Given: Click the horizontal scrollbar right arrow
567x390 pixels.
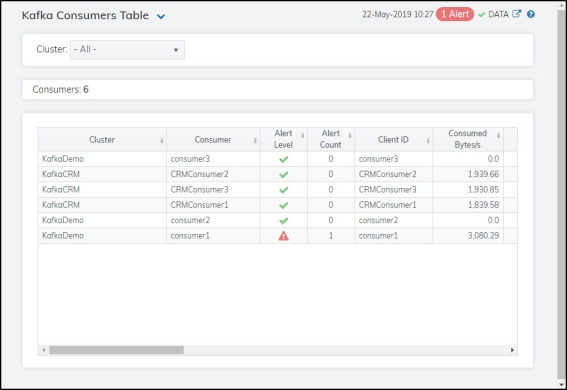Looking at the screenshot, I should 512,350.
